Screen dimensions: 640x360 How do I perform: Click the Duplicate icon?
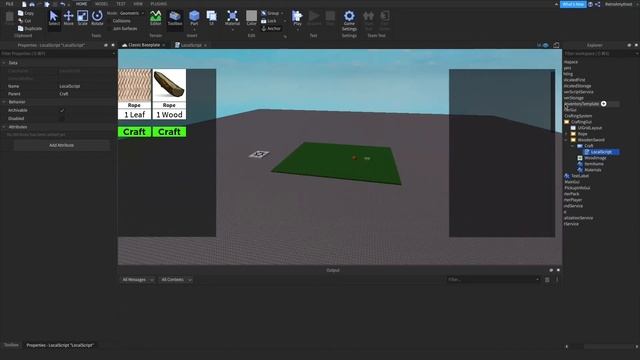20,28
